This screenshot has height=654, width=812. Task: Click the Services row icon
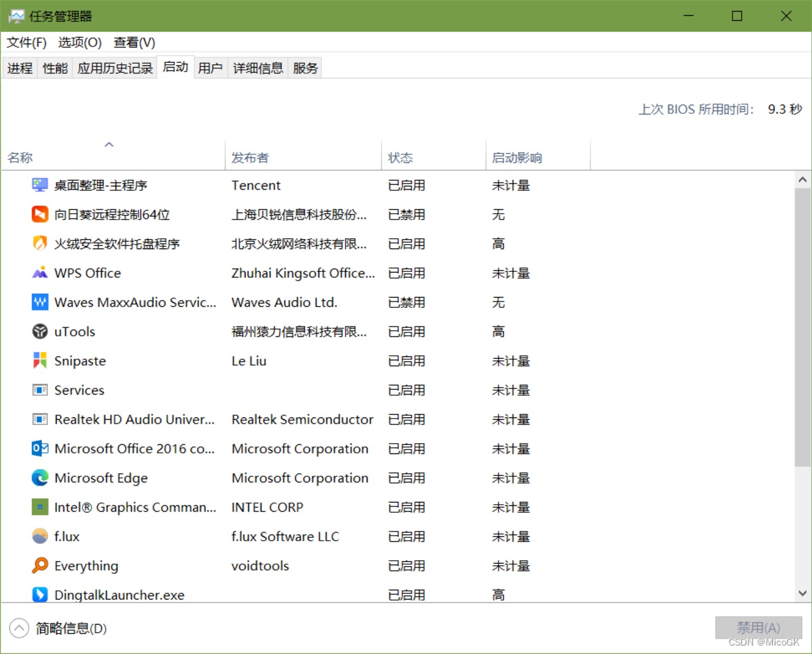click(x=40, y=390)
